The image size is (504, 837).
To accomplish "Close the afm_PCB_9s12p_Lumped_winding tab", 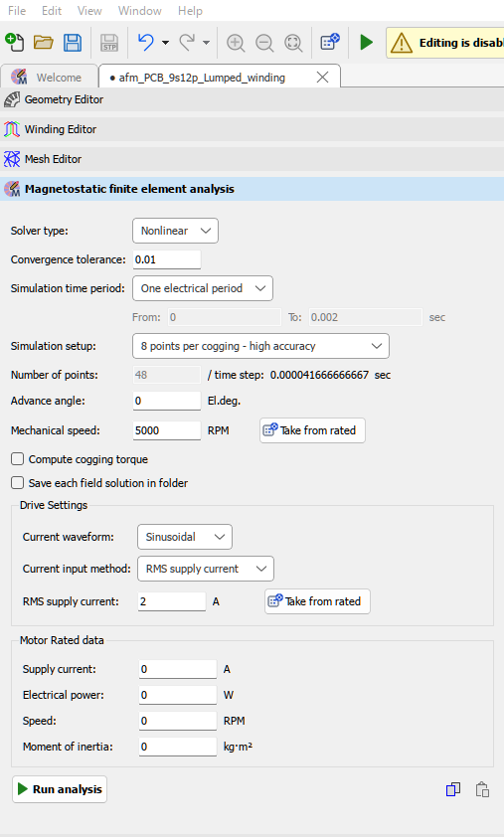I will 322,78.
